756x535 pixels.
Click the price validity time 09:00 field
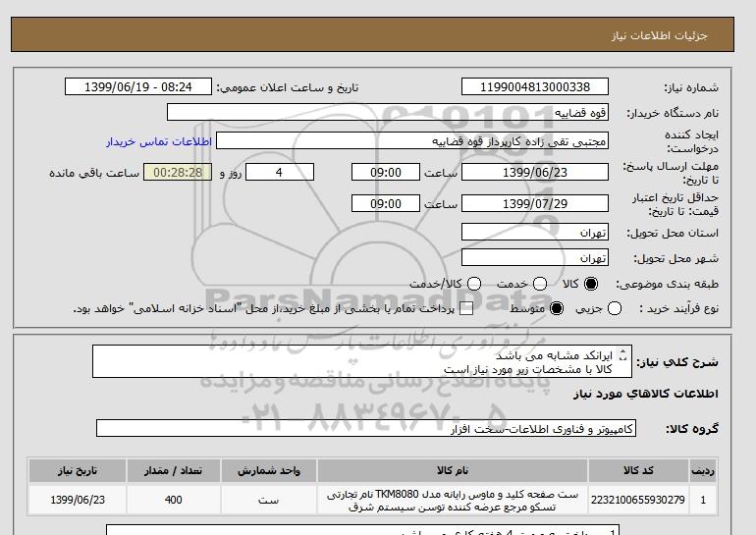point(386,203)
